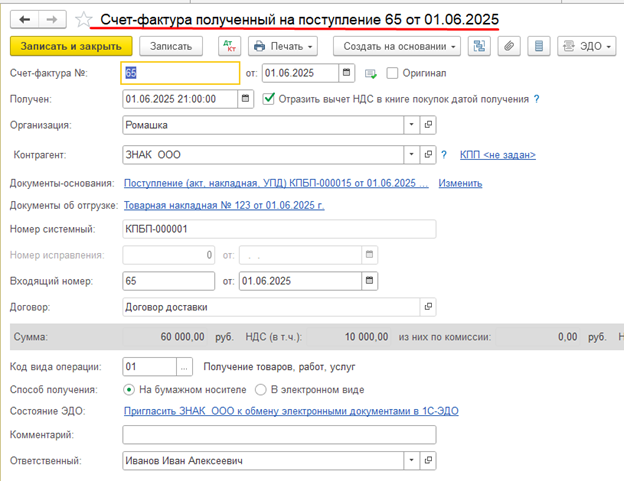
Task: Click the Счет-фактура date field 01.06.2025
Action: click(300, 73)
